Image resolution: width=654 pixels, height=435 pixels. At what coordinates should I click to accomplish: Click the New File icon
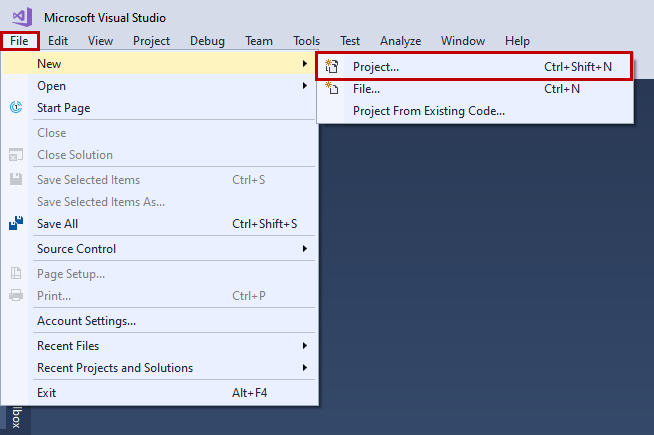click(333, 89)
